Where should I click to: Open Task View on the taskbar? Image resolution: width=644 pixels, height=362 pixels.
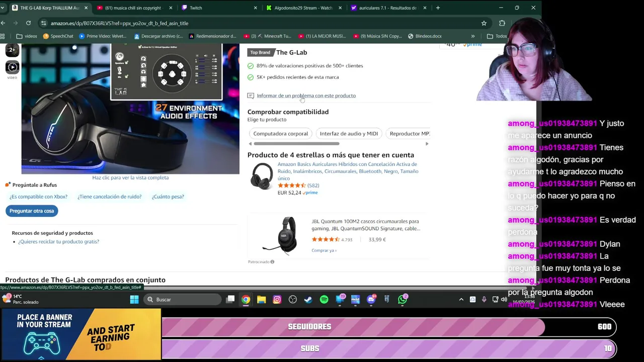(230, 300)
